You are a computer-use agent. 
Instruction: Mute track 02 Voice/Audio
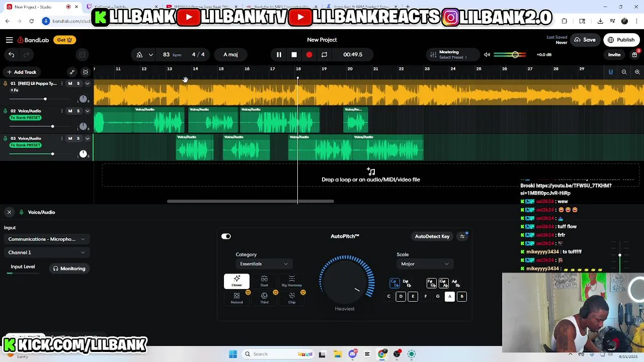tap(70, 111)
